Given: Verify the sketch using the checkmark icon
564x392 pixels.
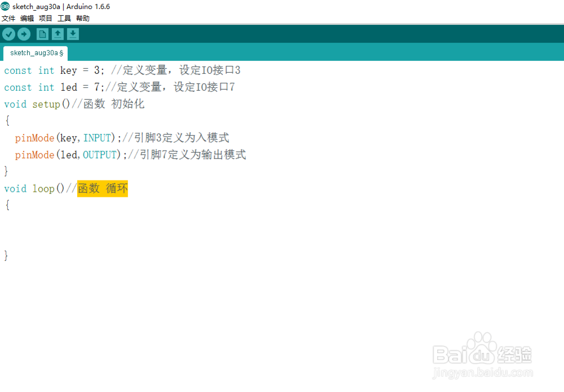Looking at the screenshot, I should tap(8, 34).
